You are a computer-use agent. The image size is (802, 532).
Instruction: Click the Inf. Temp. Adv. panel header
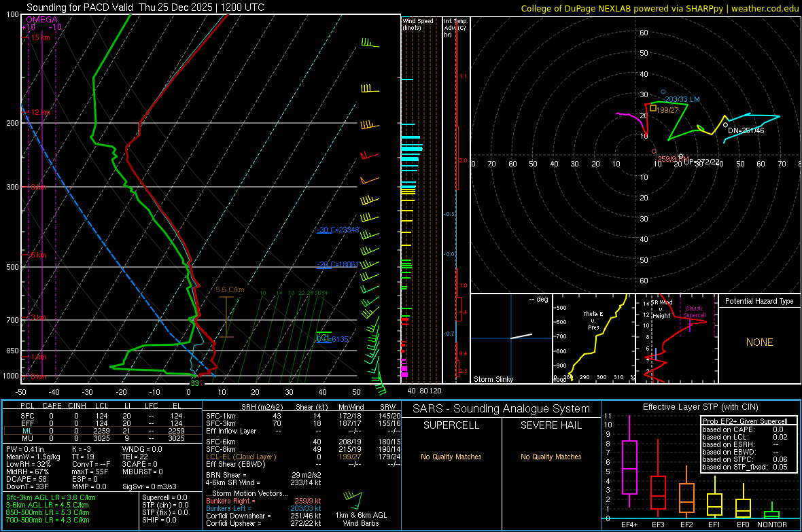(x=455, y=28)
